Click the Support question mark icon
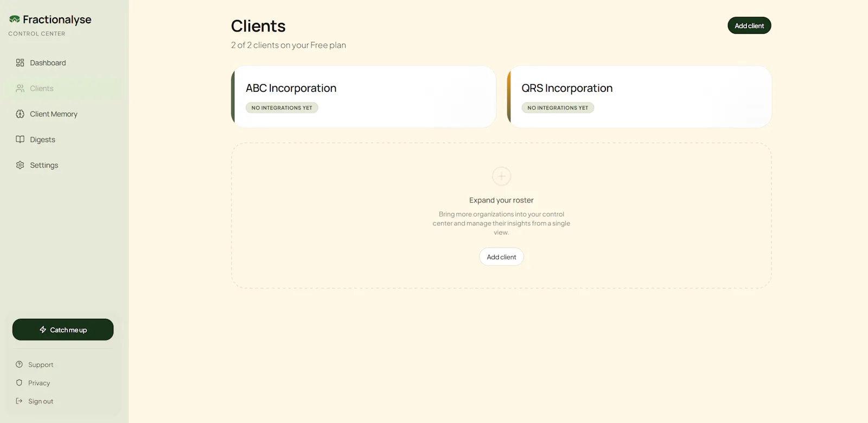 pos(19,364)
